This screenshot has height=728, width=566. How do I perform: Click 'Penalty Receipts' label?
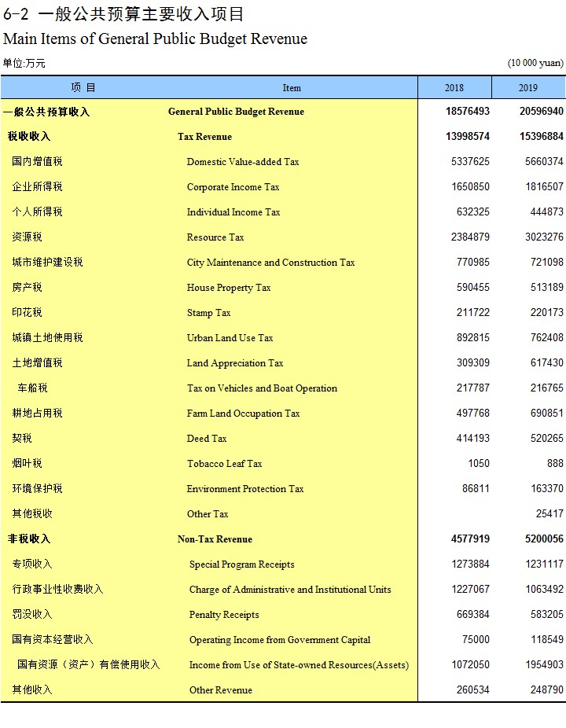pyautogui.click(x=224, y=615)
